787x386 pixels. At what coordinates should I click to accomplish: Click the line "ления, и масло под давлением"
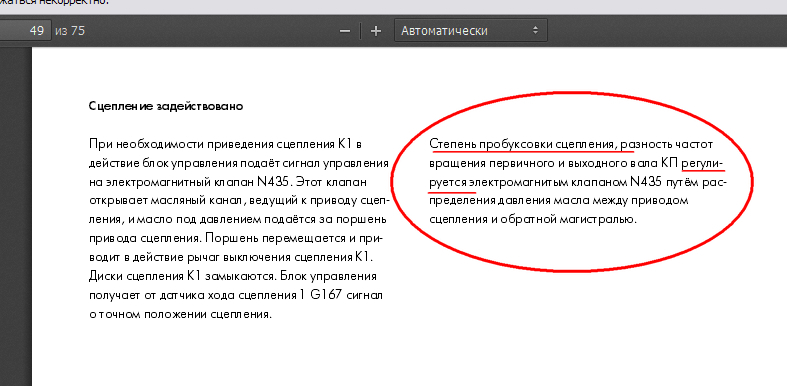(237, 220)
